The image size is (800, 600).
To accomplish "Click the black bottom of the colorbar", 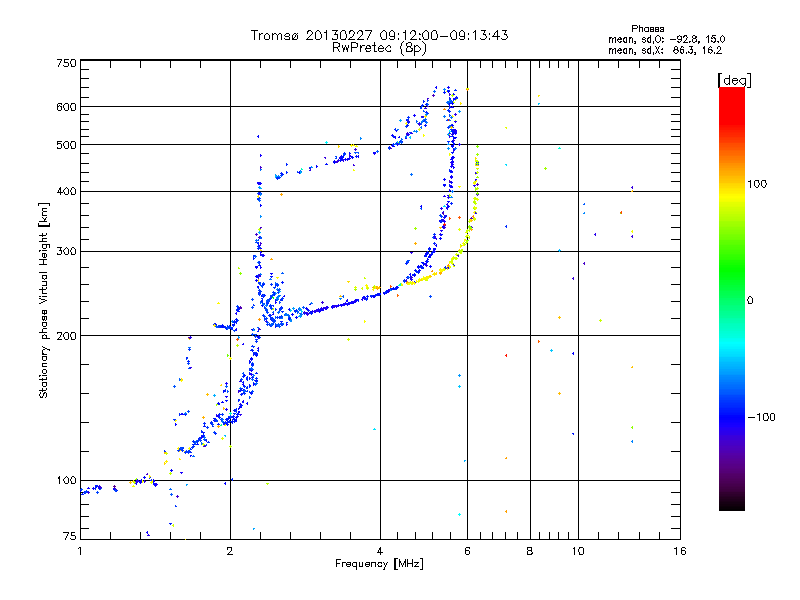I will pyautogui.click(x=732, y=503).
